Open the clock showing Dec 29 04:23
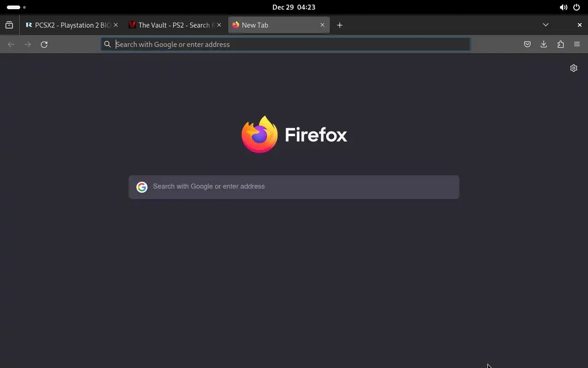Screen dimensions: 588x368 pyautogui.click(x=294, y=7)
